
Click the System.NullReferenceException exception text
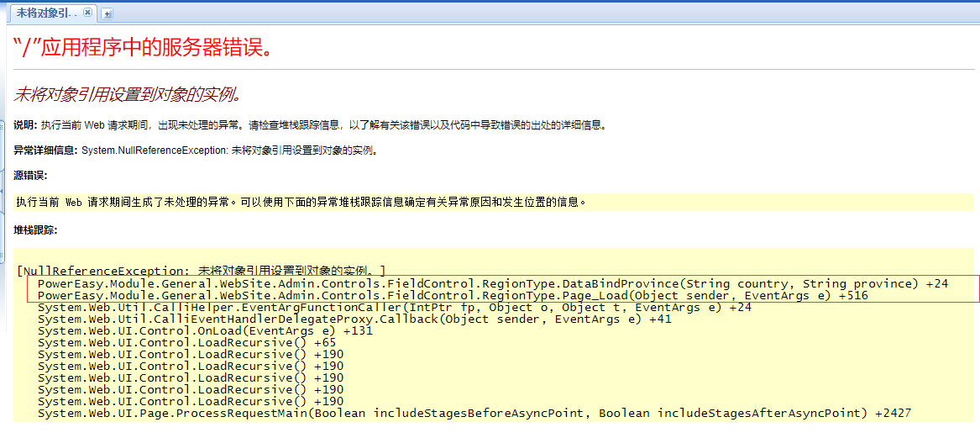click(155, 150)
